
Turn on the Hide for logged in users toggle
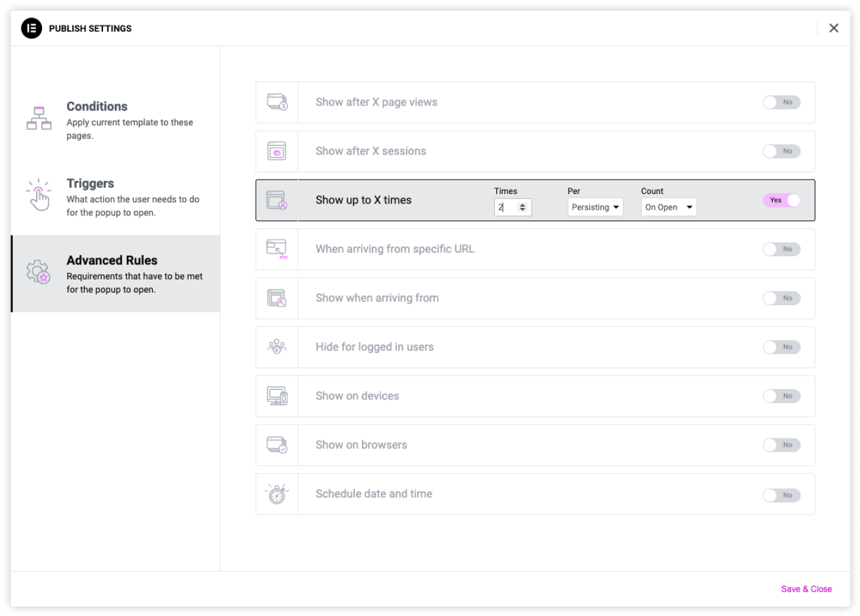781,347
